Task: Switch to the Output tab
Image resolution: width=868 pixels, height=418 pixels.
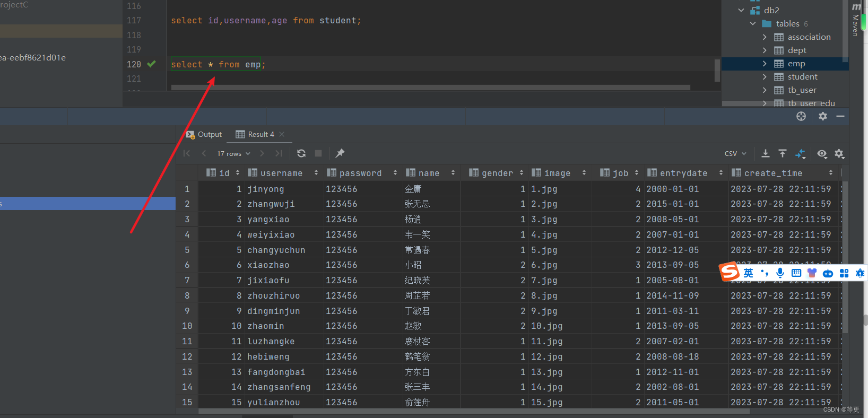Action: pos(204,134)
